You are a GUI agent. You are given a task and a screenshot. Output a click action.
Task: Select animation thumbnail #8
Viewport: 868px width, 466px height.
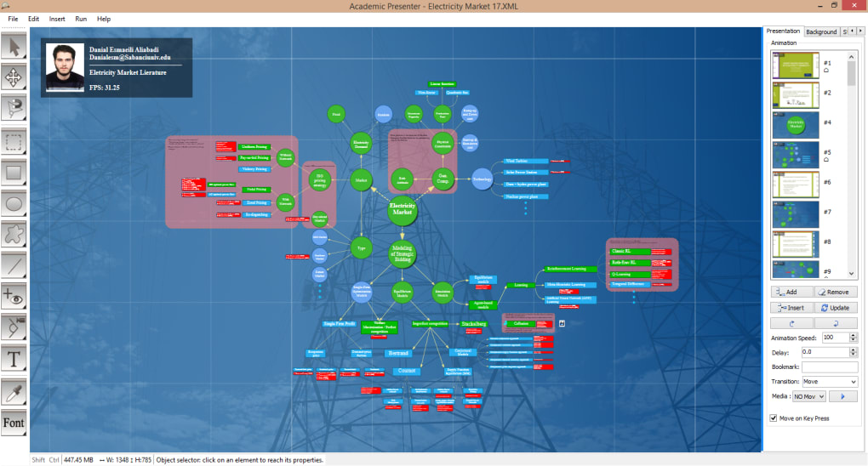point(796,244)
